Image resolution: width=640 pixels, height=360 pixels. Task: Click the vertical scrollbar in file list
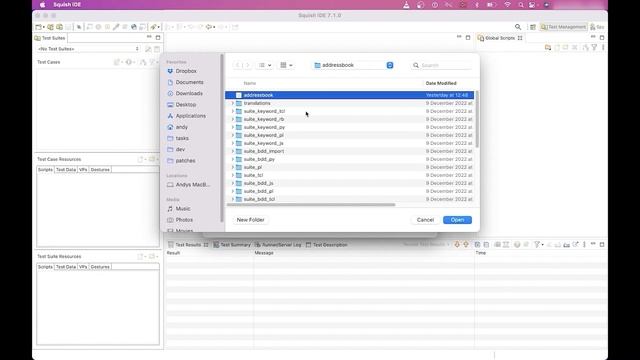[476, 119]
